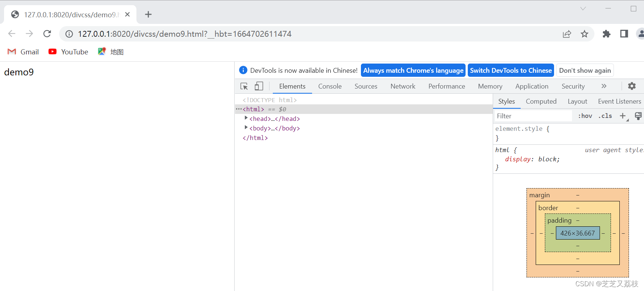Expand the body element node
This screenshot has height=291, width=644.
coord(246,127)
